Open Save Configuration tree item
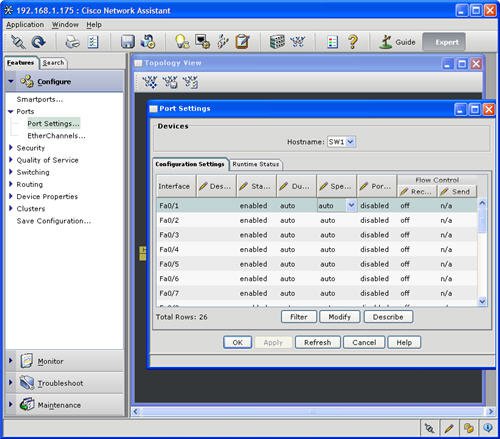 pos(54,221)
